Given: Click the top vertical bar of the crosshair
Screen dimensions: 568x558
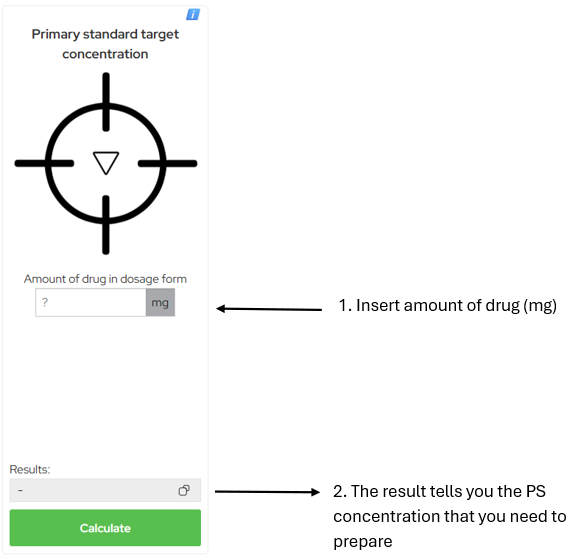Looking at the screenshot, I should pos(106,102).
